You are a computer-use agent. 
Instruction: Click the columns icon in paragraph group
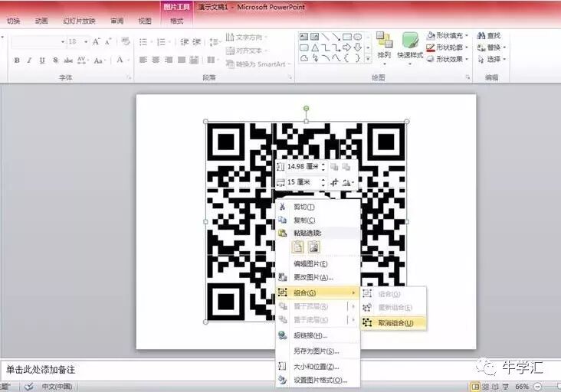coord(212,60)
